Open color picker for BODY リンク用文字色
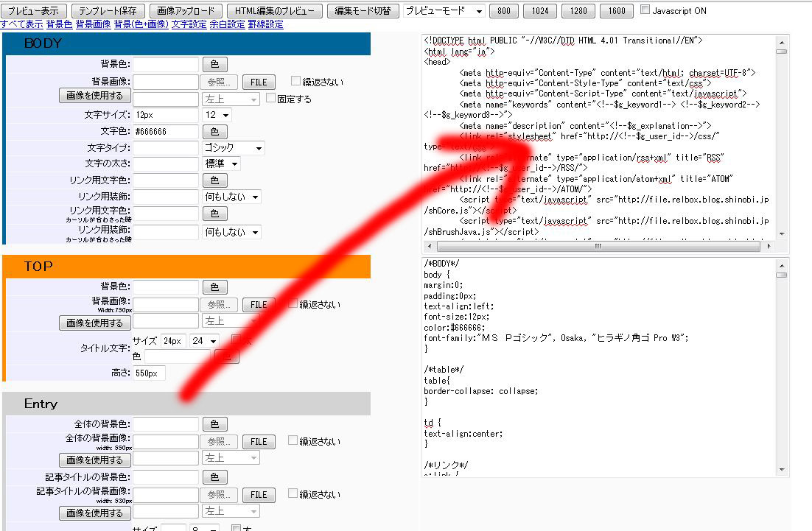This screenshot has width=812, height=531. [x=215, y=180]
